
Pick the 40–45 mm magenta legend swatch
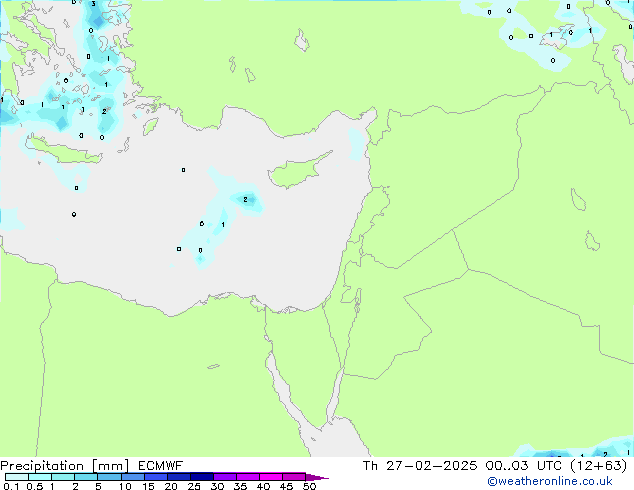pyautogui.click(x=271, y=477)
